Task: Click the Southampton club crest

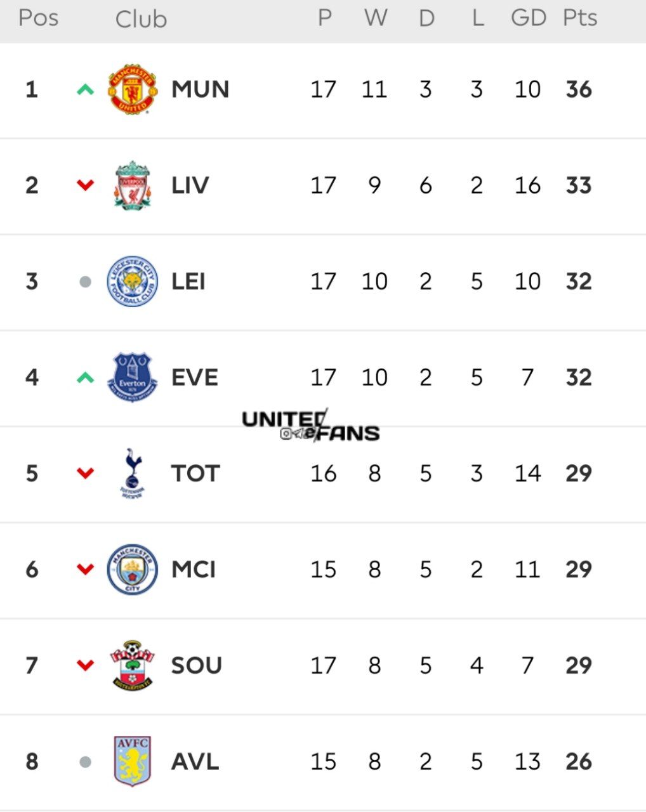Action: click(133, 665)
